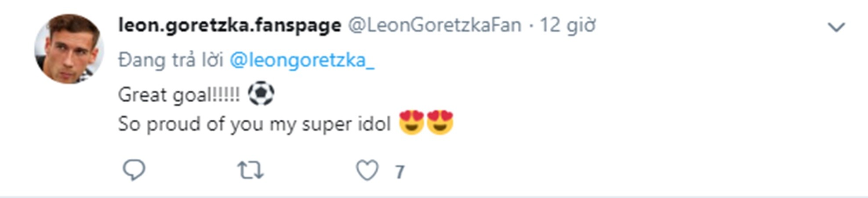868x198 pixels.
Task: Like the tweet with the heart icon
Action: pos(367,170)
